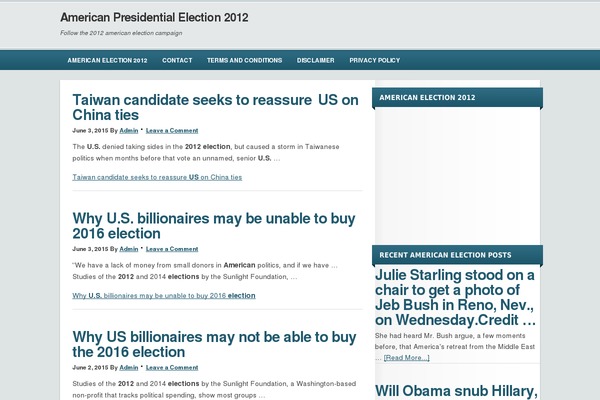Follow the small Taiwan candidate excerpt source link
This screenshot has height=400, width=600.
point(157,177)
